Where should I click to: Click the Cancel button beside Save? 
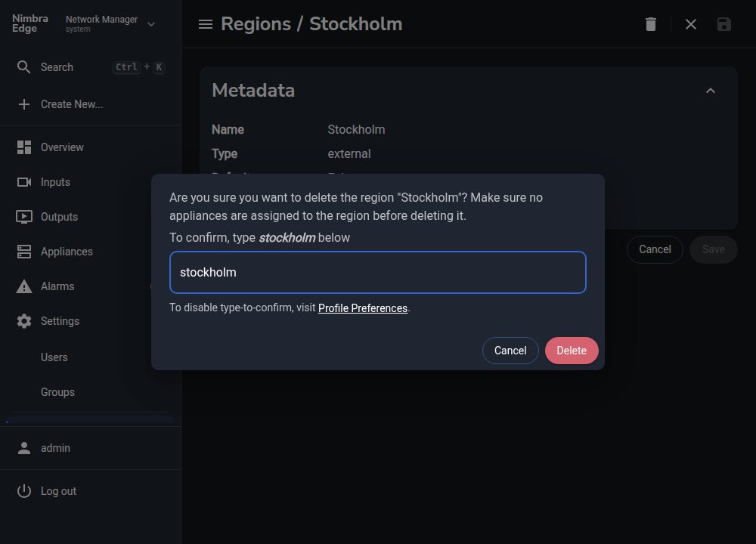pyautogui.click(x=655, y=249)
